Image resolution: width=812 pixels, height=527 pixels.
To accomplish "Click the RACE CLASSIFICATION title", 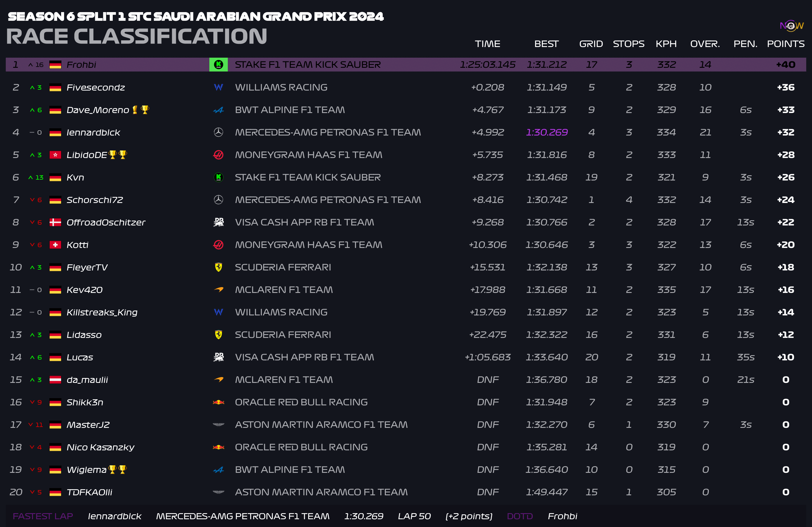I will (x=136, y=36).
